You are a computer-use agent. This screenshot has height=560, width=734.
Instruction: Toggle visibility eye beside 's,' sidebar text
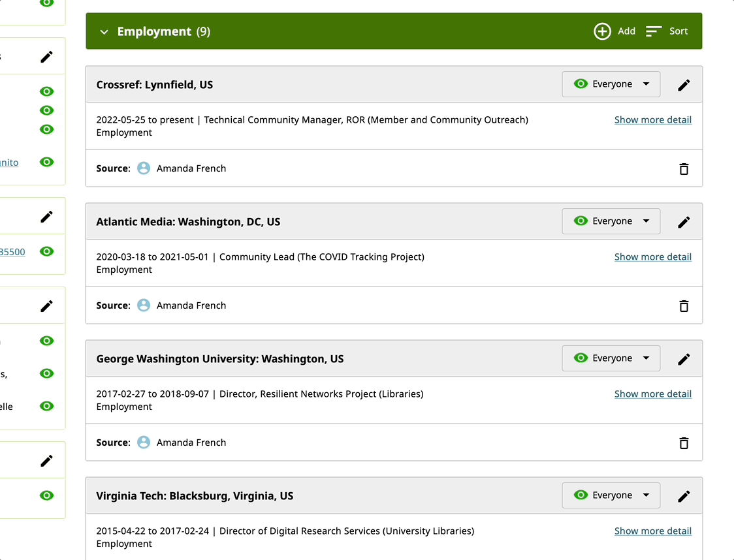coord(47,373)
